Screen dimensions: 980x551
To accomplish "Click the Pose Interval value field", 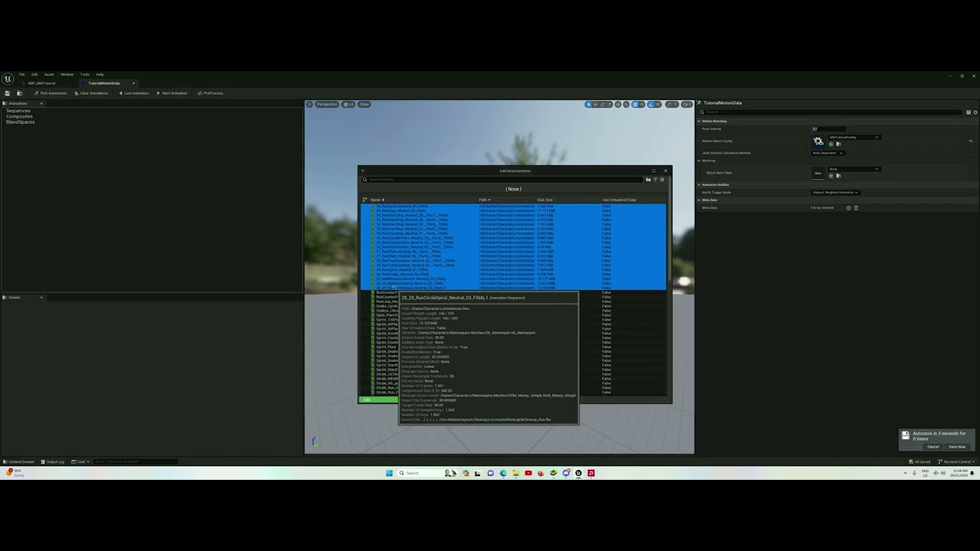I will click(828, 129).
